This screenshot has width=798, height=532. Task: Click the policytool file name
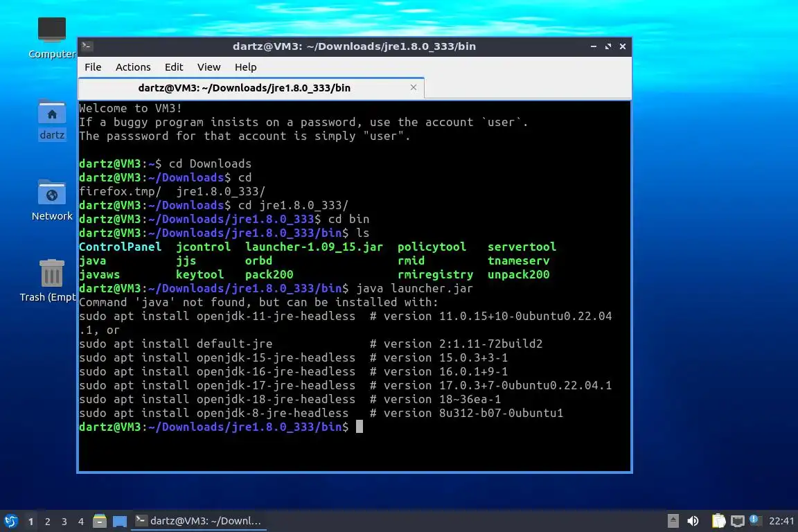pos(432,247)
